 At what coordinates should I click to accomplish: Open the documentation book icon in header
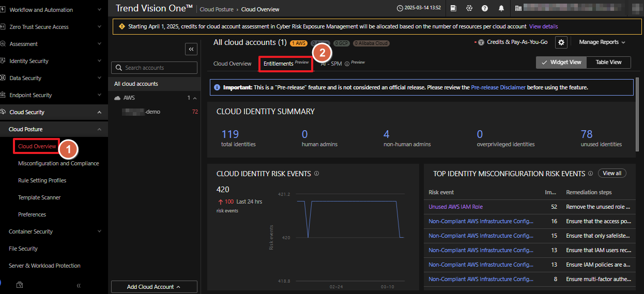(x=453, y=9)
